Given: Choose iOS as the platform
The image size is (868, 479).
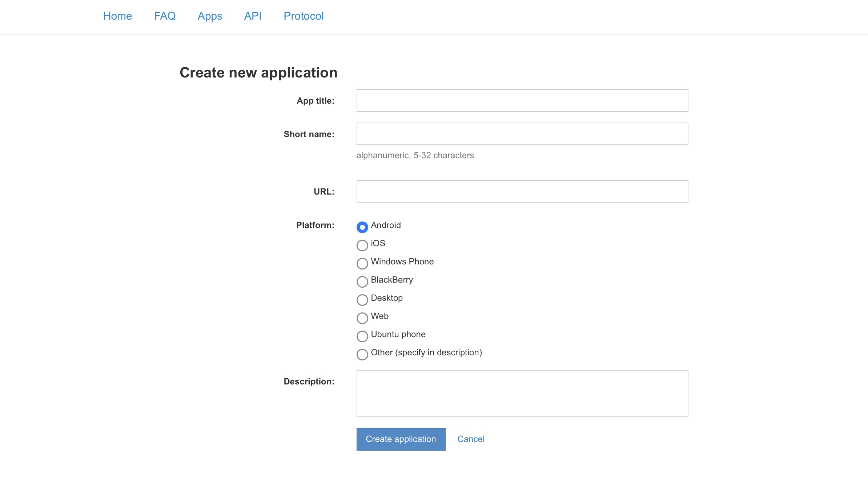Looking at the screenshot, I should click(x=362, y=245).
